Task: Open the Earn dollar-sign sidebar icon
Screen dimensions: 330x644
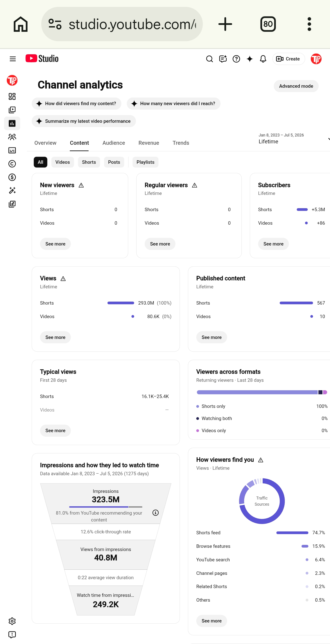Action: (12, 177)
